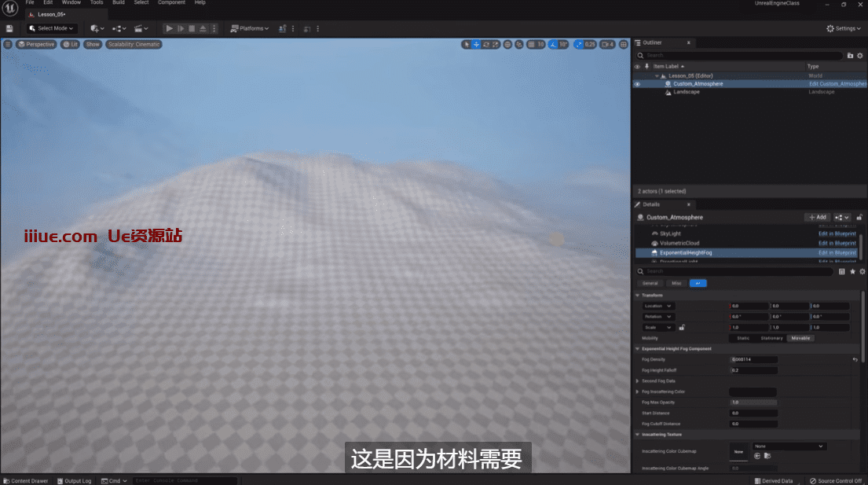Click the browse-to-asset icon under cubemap
Image resolution: width=868 pixels, height=485 pixels.
[767, 456]
